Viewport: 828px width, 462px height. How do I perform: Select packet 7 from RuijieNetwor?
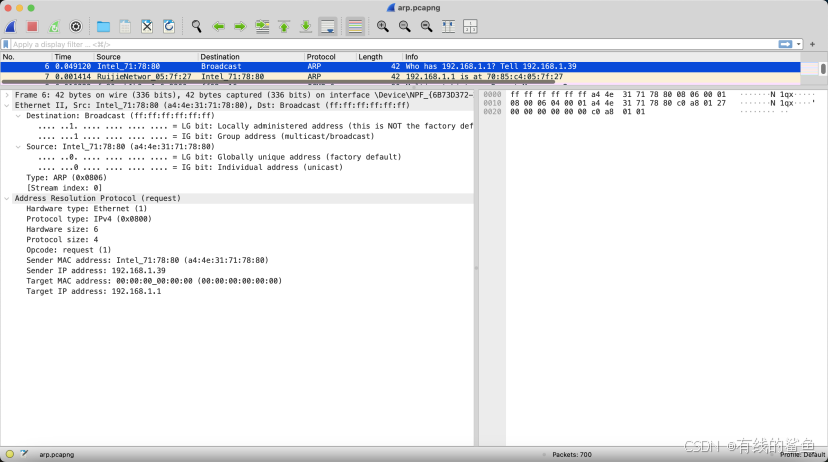[400, 77]
